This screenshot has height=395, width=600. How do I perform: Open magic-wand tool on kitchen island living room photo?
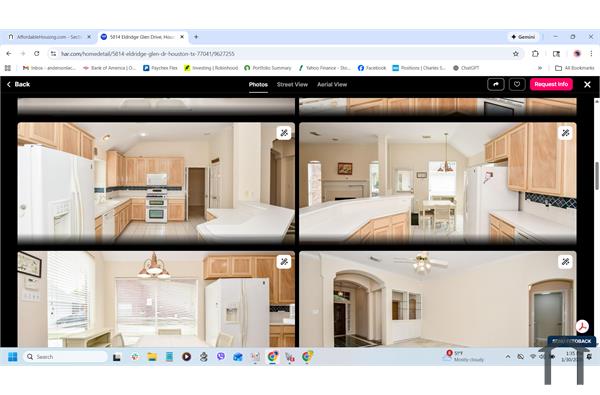coord(566,133)
